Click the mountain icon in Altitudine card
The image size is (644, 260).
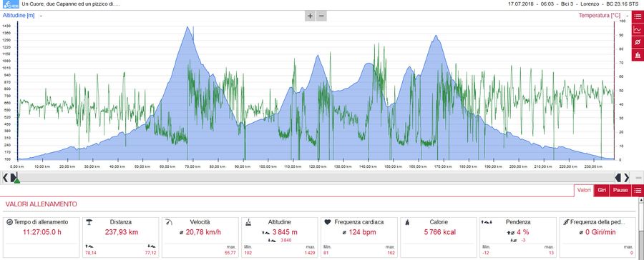tap(248, 222)
